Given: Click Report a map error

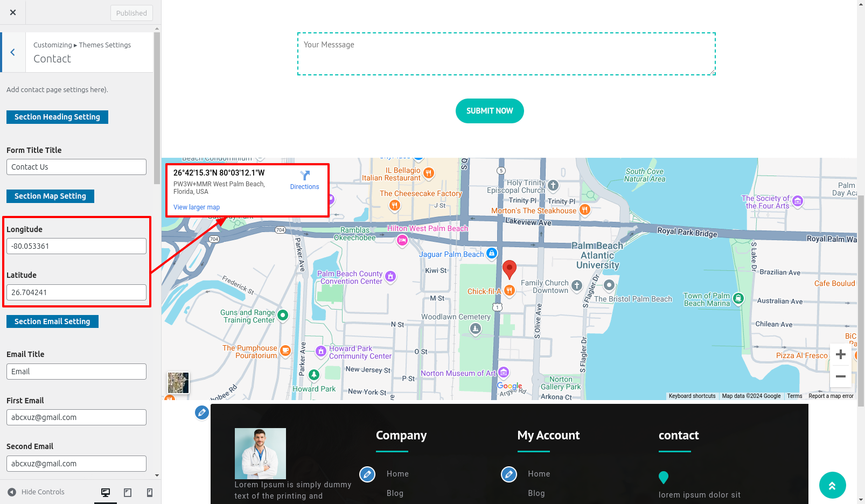Looking at the screenshot, I should 831,396.
